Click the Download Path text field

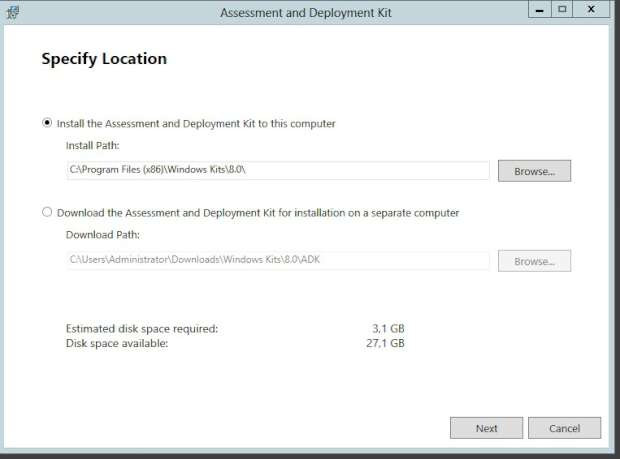pos(278,261)
